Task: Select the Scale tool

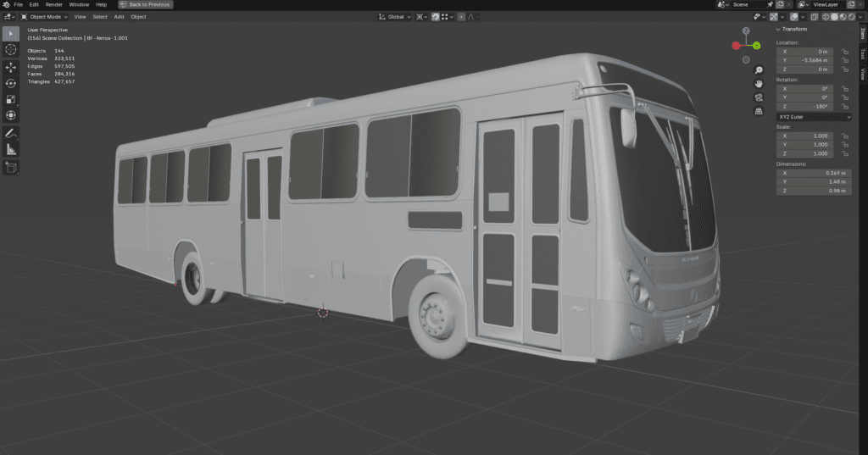Action: tap(11, 99)
